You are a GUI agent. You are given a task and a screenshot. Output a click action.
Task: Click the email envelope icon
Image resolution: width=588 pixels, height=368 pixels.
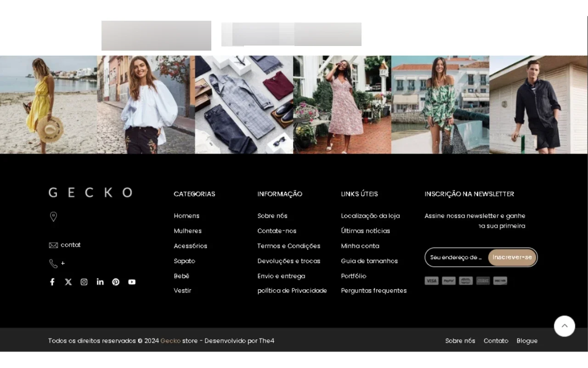pyautogui.click(x=53, y=245)
